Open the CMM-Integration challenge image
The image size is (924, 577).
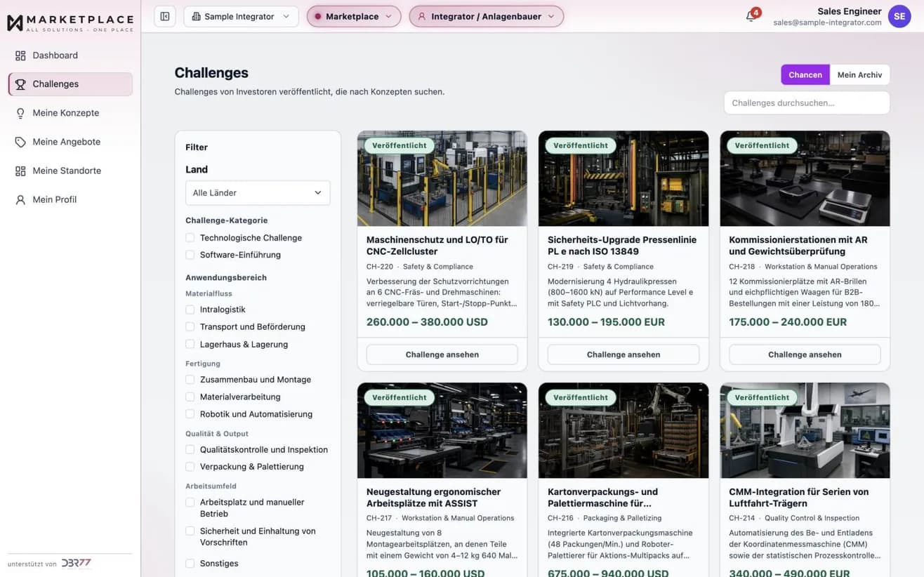click(805, 430)
